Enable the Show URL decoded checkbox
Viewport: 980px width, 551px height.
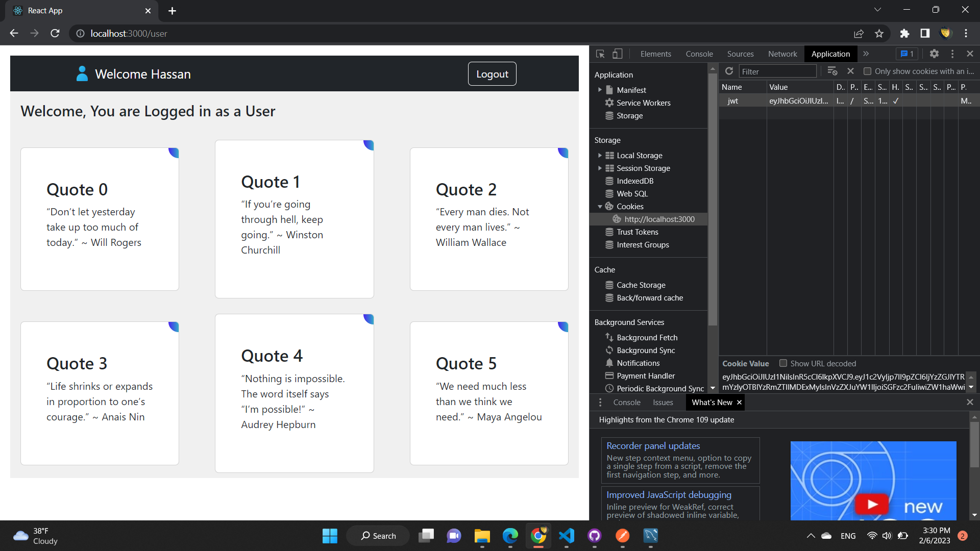[x=784, y=363]
